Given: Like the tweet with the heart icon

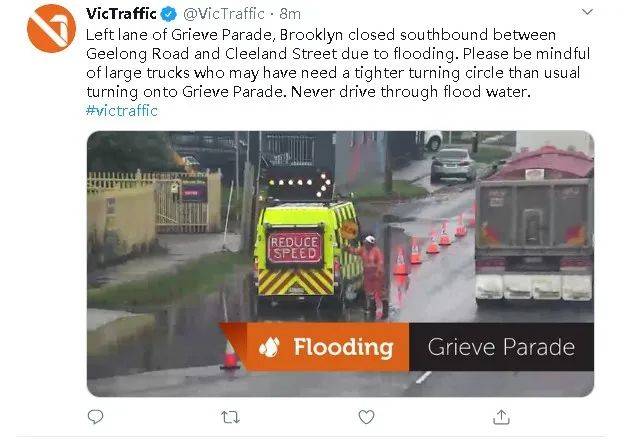Looking at the screenshot, I should pyautogui.click(x=366, y=417).
